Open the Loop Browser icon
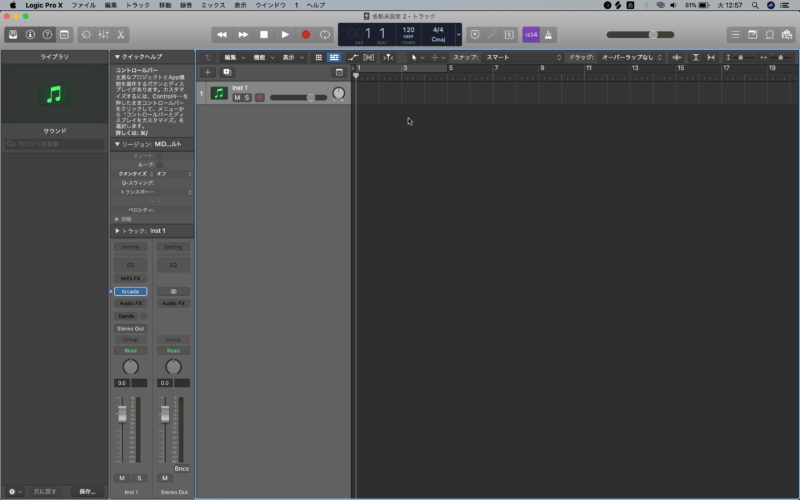The width and height of the screenshot is (800, 500). [x=770, y=35]
